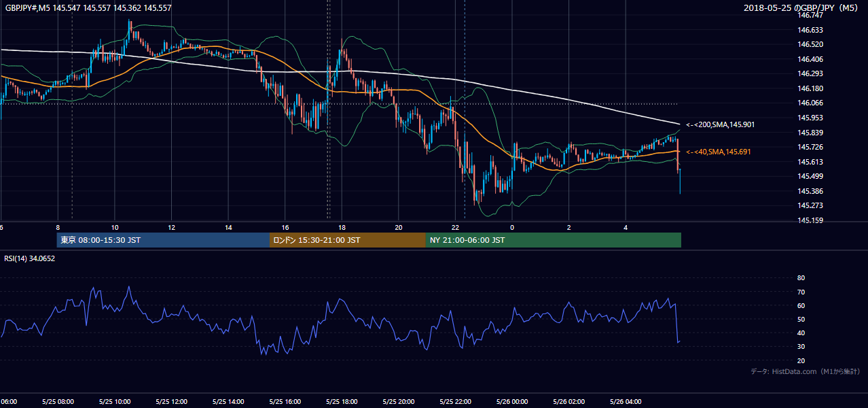Click the 東京 08:00-15:30 JST session bar
Image resolution: width=868 pixels, height=408 pixels.
click(163, 240)
